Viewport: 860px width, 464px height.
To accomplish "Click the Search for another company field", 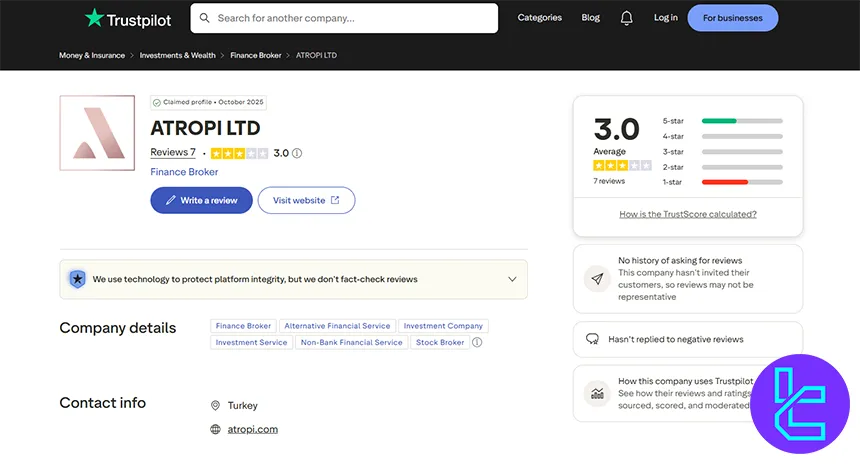I will coord(344,18).
